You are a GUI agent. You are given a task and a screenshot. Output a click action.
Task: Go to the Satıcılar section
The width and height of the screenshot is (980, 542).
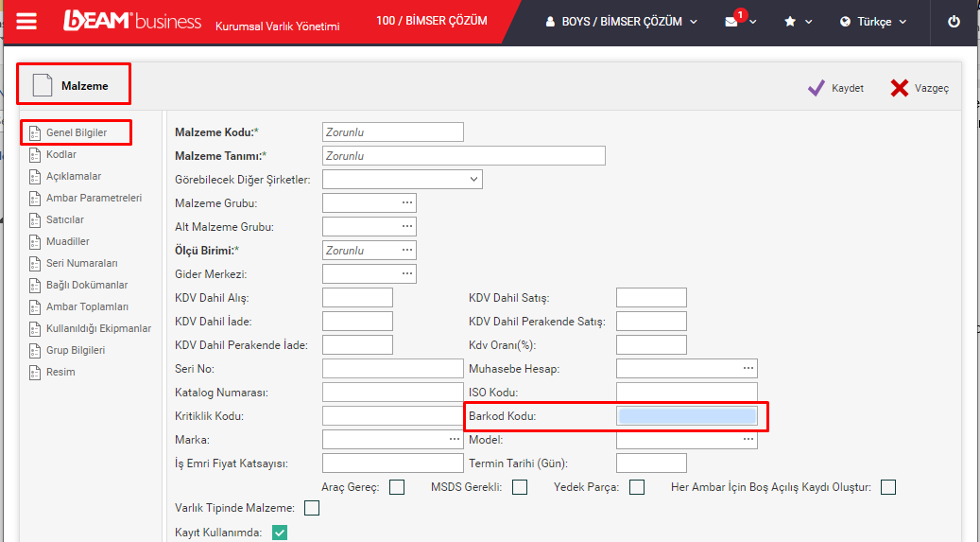(x=65, y=219)
